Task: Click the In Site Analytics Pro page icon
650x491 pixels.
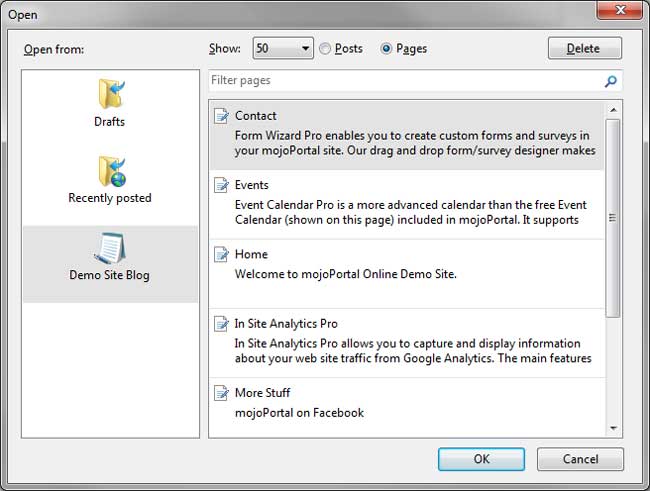Action: tap(222, 323)
